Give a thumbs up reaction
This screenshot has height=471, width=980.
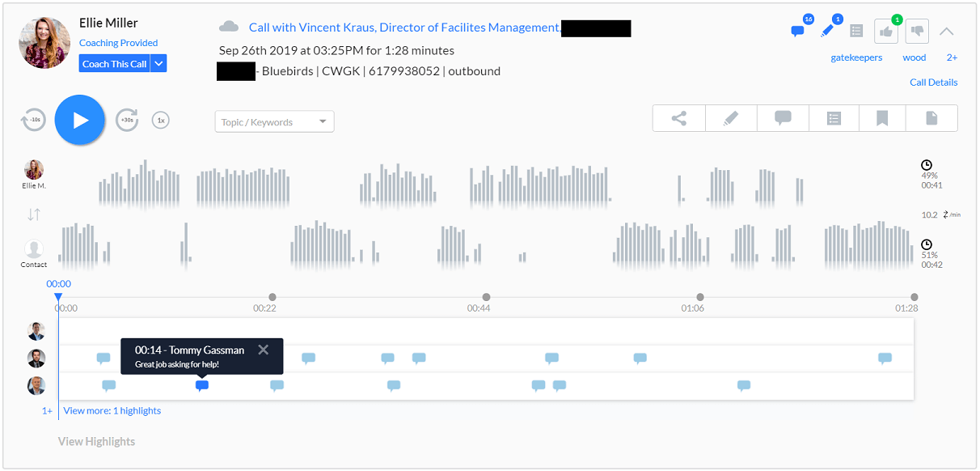[x=885, y=31]
